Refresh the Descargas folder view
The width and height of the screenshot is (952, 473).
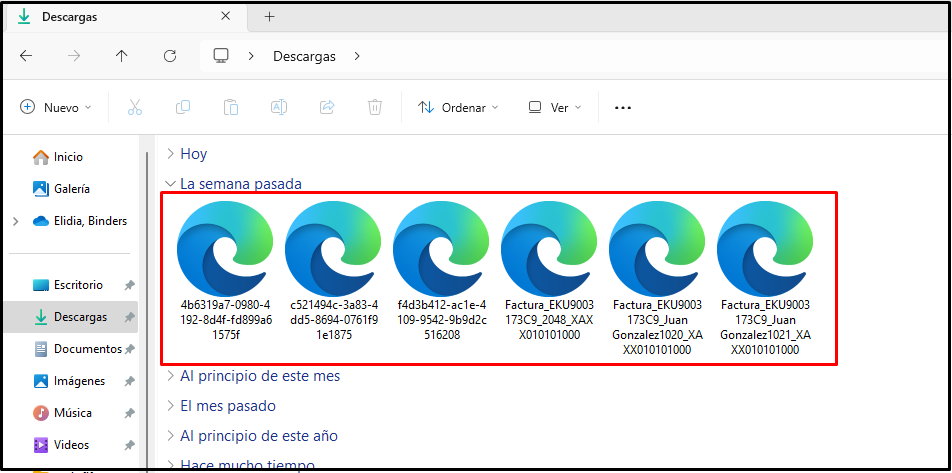pos(170,56)
